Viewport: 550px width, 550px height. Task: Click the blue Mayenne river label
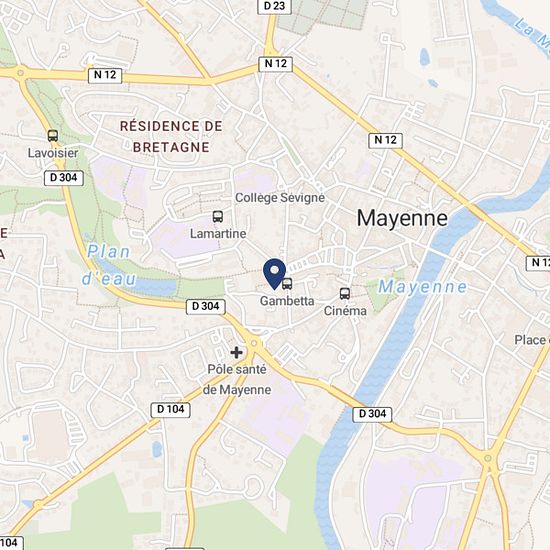(423, 287)
